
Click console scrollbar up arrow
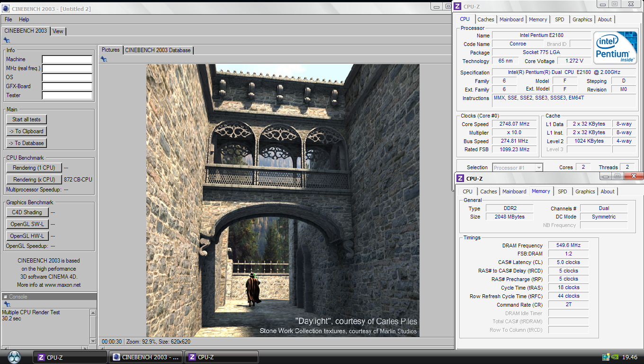pos(93,313)
